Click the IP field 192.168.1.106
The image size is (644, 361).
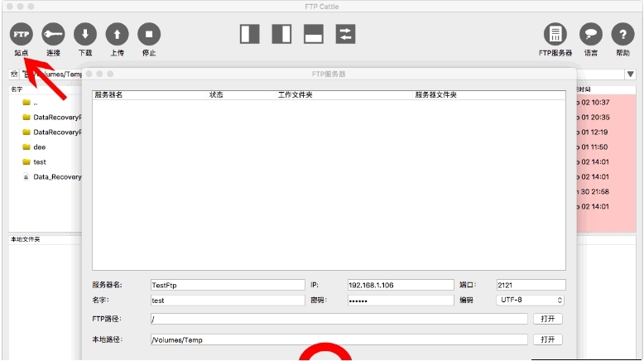(x=401, y=285)
